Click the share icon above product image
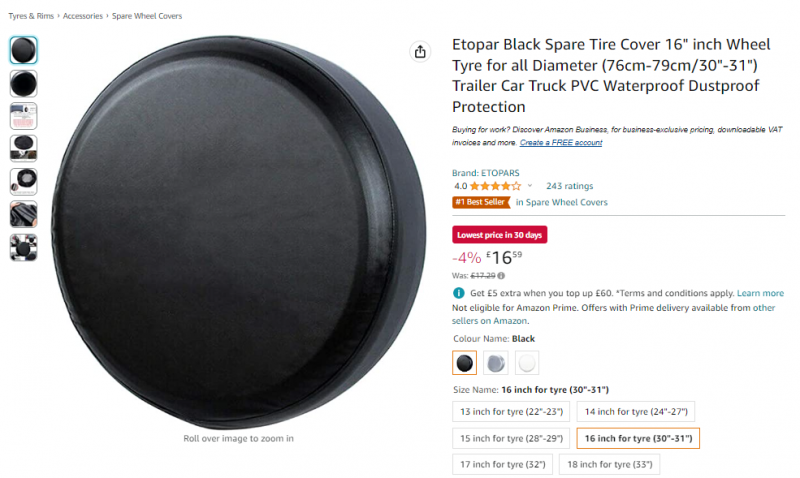 coord(420,52)
